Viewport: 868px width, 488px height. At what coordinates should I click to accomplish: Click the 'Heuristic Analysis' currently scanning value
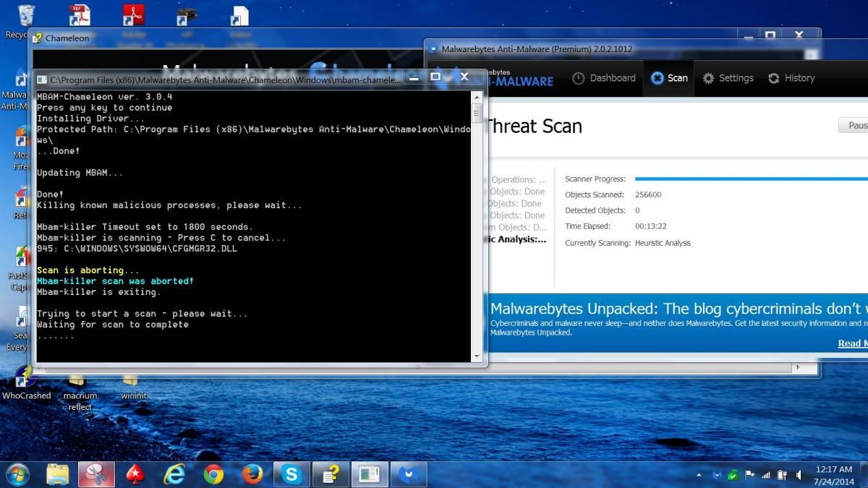click(x=663, y=243)
